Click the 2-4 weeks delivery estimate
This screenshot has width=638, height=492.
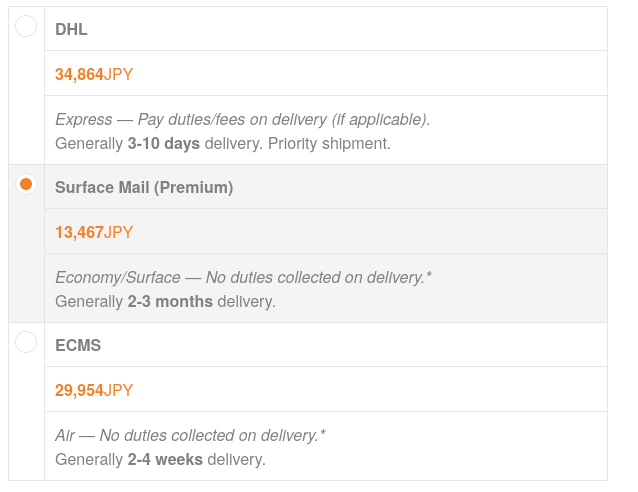point(165,460)
